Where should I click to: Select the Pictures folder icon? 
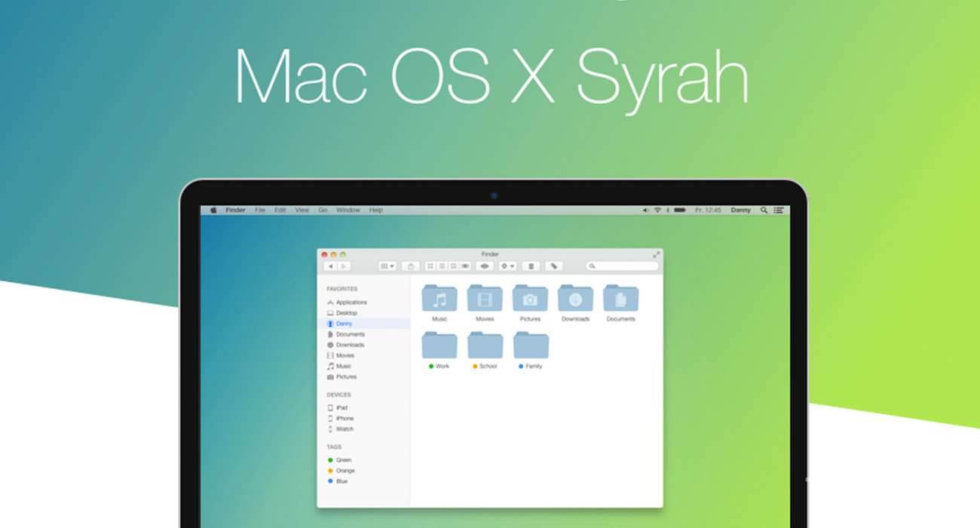(530, 298)
